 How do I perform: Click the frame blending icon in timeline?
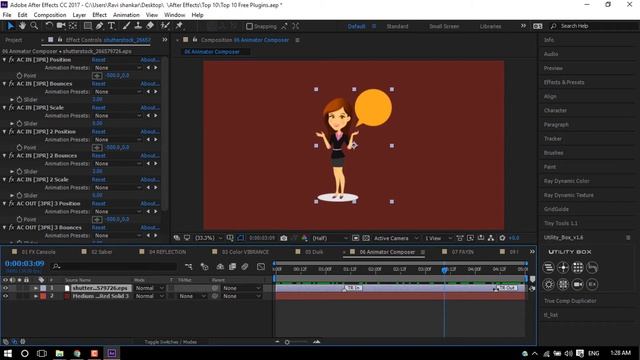pyautogui.click(x=232, y=267)
